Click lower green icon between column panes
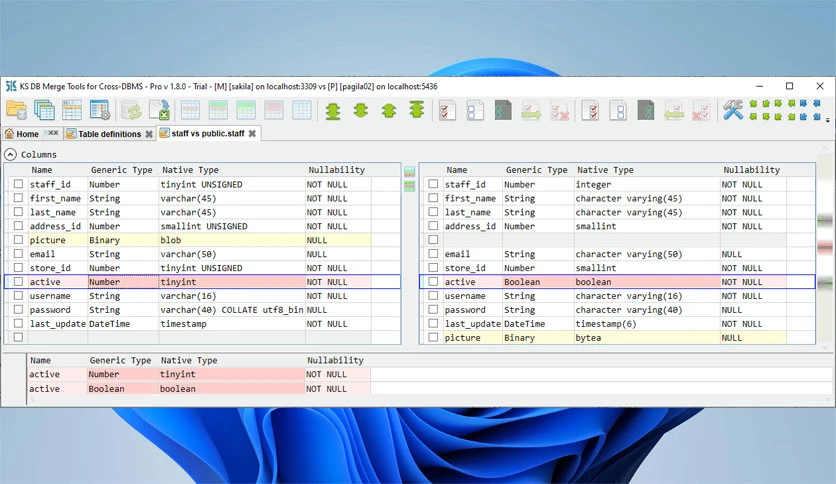836x484 pixels. click(409, 186)
